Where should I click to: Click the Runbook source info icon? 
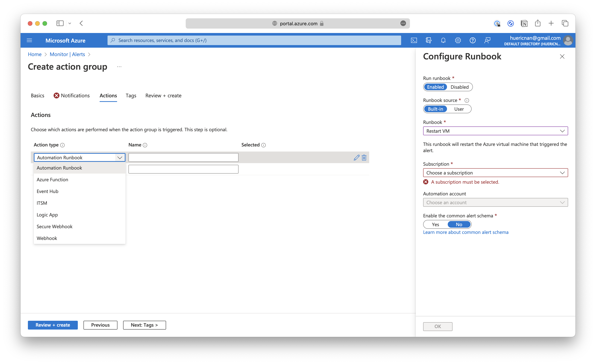467,100
